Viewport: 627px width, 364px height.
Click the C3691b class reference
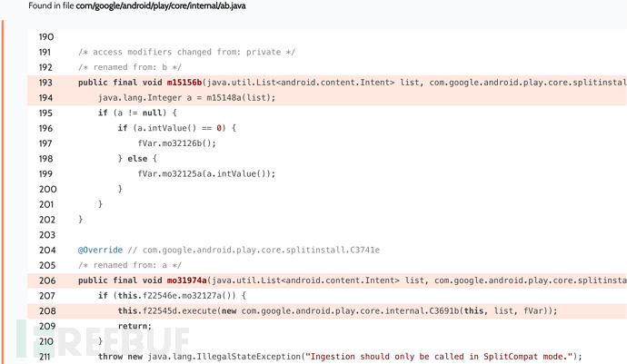pos(443,310)
